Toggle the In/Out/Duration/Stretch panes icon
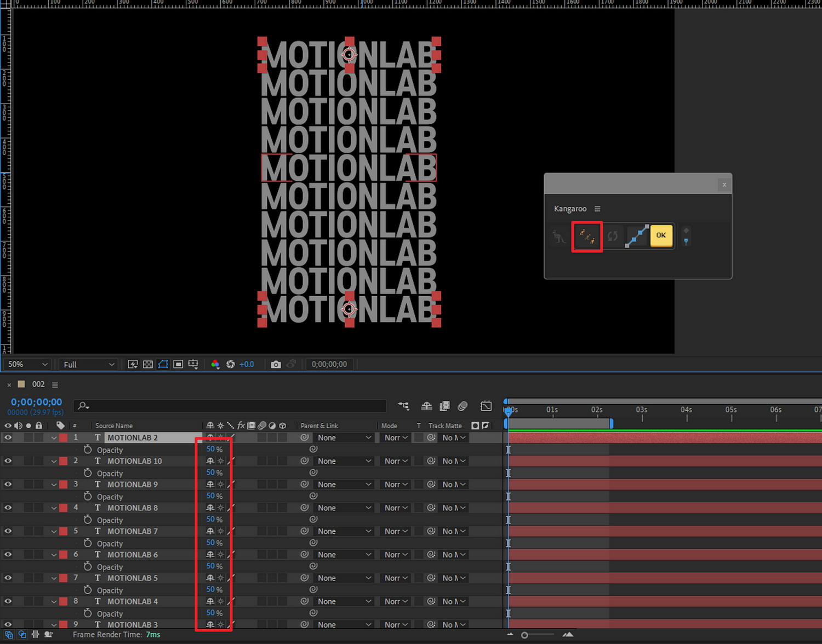 36,635
